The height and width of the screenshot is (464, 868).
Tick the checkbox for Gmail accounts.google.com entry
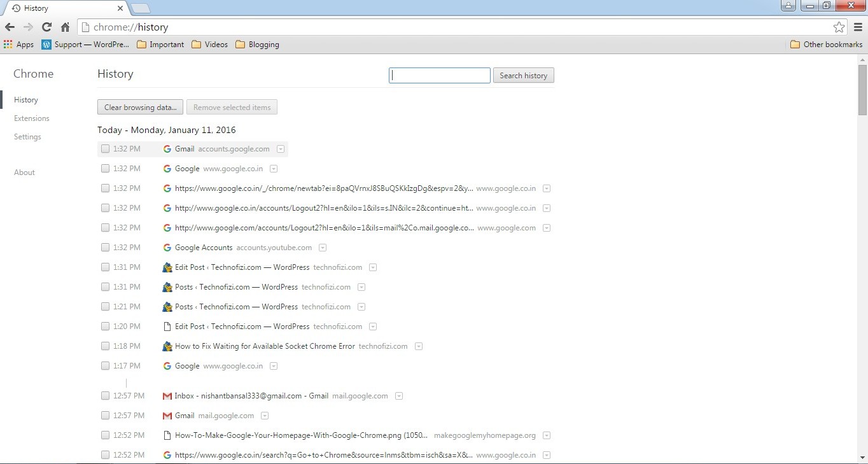click(x=106, y=149)
